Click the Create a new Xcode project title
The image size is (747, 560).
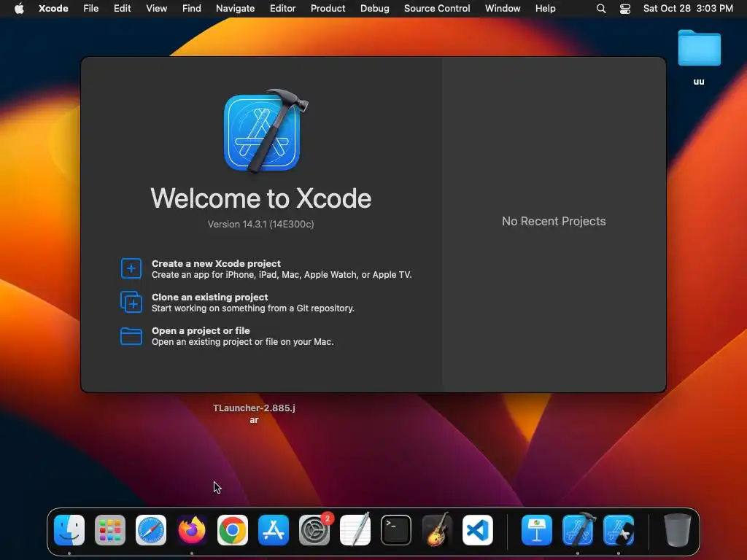tap(216, 263)
